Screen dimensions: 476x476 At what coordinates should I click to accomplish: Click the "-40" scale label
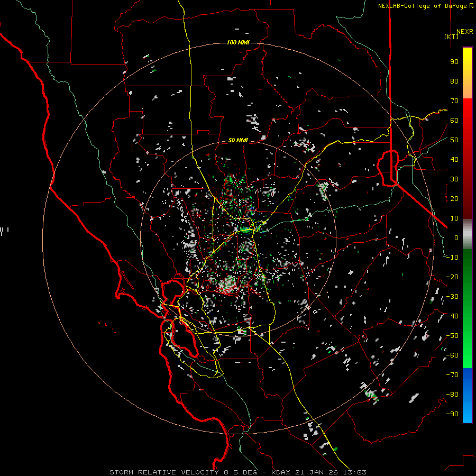[x=452, y=316]
